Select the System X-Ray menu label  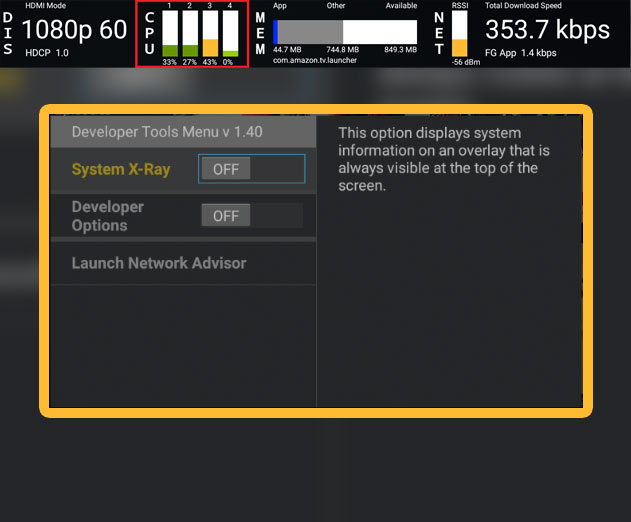point(121,169)
